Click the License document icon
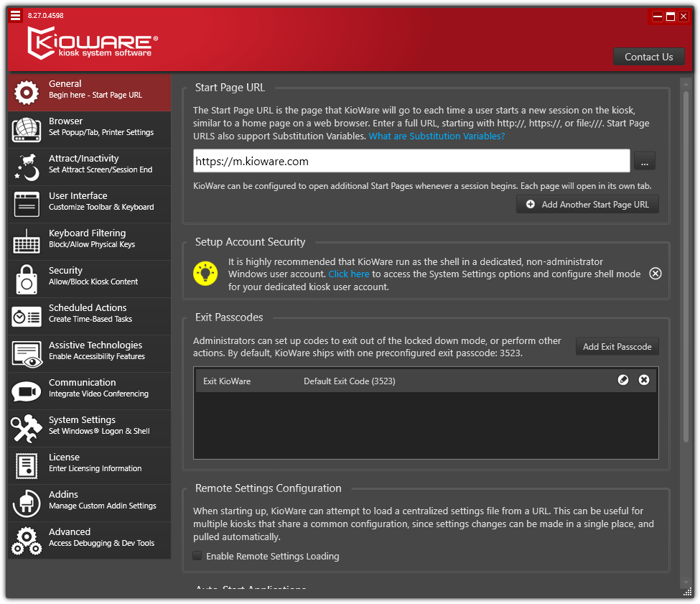The height and width of the screenshot is (604, 700). tap(27, 467)
